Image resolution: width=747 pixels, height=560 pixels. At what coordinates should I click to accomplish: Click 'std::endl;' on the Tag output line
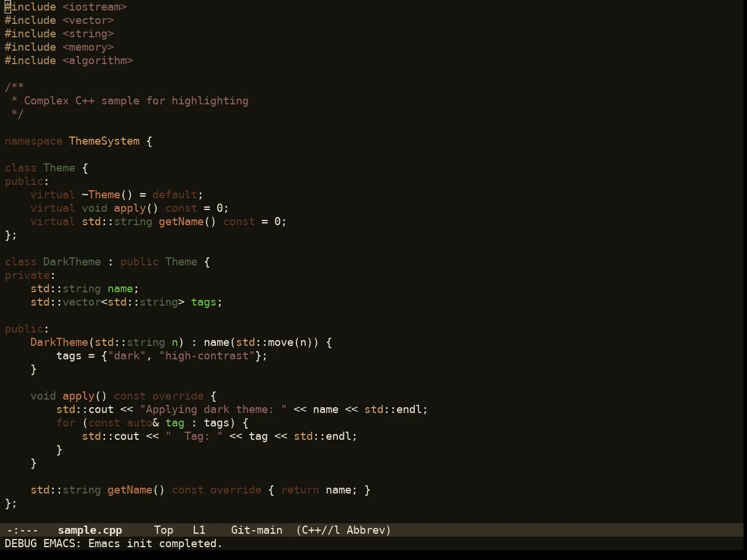point(326,436)
